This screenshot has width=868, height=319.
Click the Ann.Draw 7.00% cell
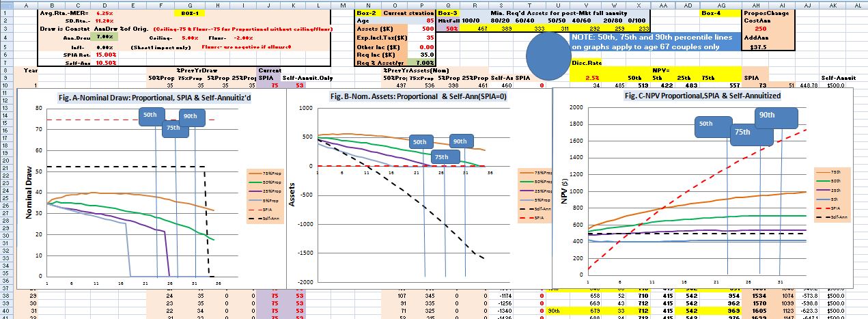[104, 37]
